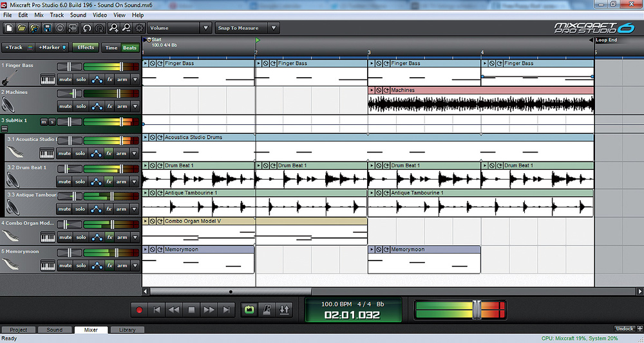This screenshot has height=343, width=644.
Task: Mute the Finger Bass track
Action: [x=65, y=80]
